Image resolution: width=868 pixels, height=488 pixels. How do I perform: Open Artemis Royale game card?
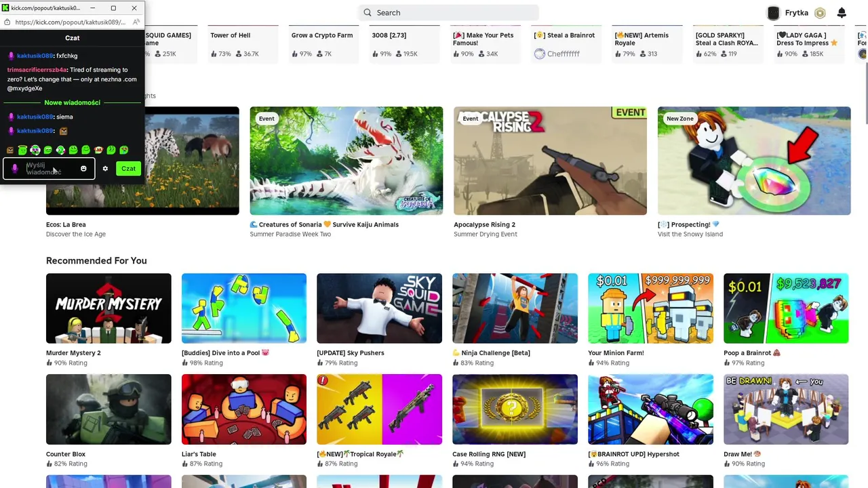click(x=647, y=45)
